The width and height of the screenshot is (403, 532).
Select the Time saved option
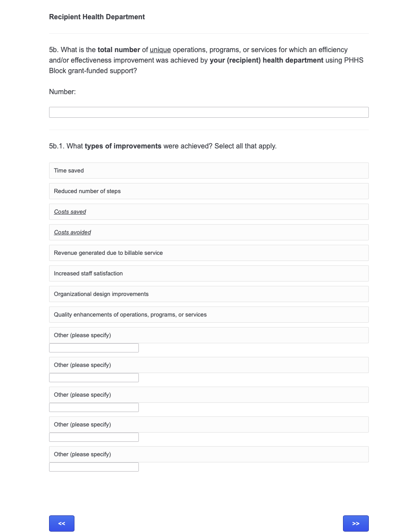click(209, 171)
